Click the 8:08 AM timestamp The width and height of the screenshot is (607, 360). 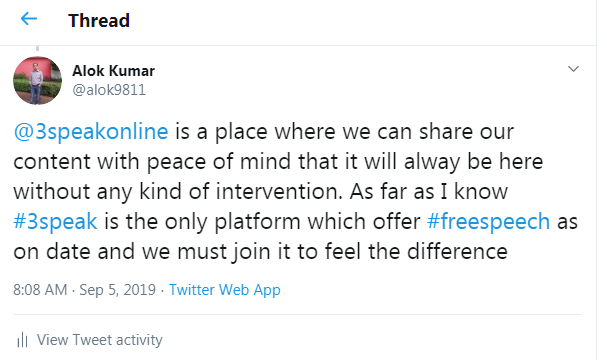(x=40, y=290)
